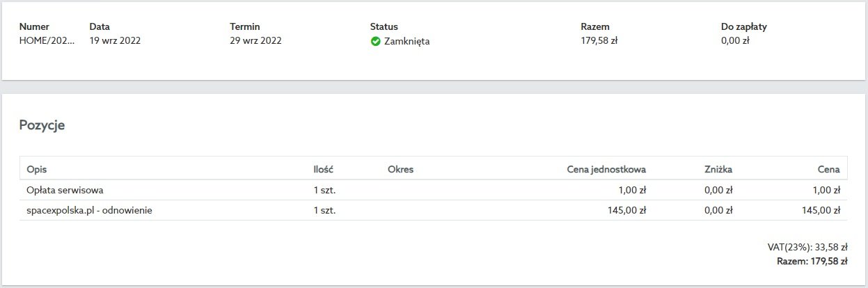Click the invoice date 19 wrz 2022
Screen dimensions: 868x288
[x=116, y=40]
